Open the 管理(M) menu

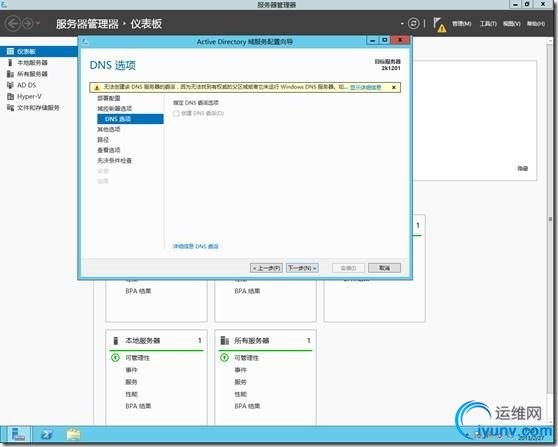(462, 24)
